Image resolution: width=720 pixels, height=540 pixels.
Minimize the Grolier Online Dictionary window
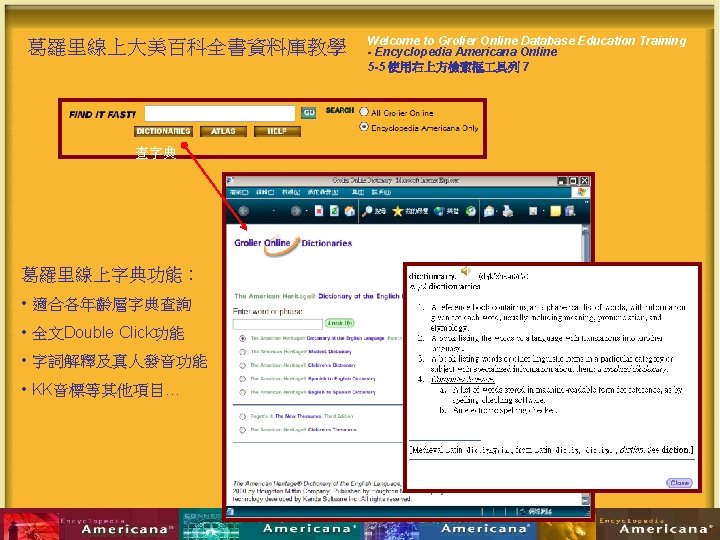562,181
